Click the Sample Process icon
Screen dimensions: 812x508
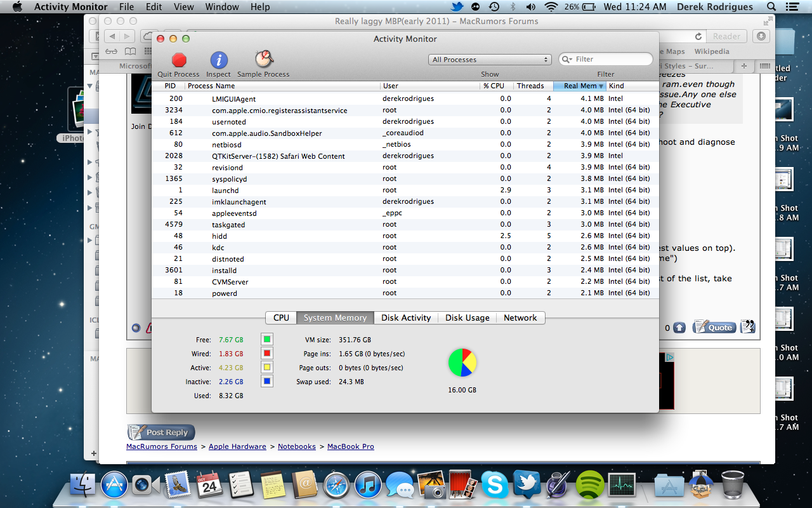pyautogui.click(x=264, y=59)
